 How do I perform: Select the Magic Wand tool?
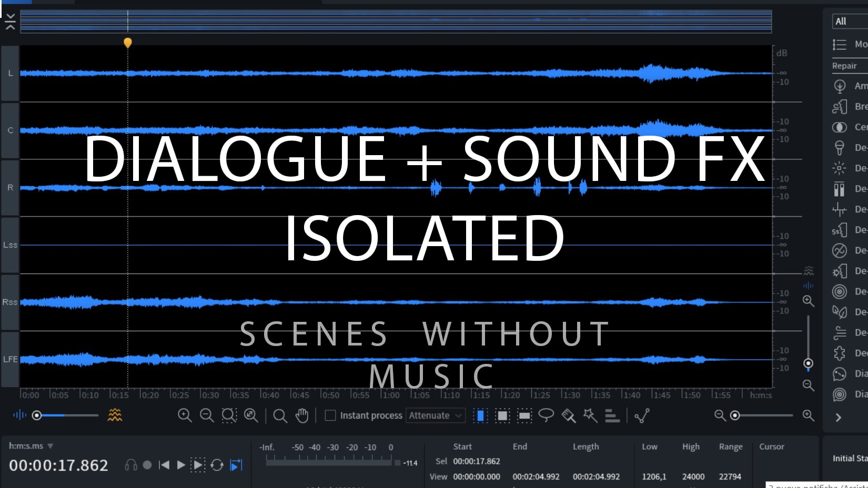click(590, 415)
